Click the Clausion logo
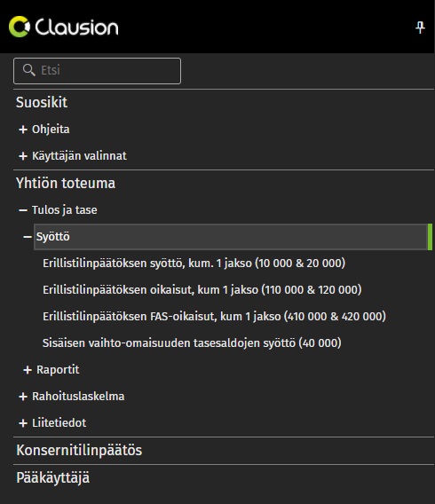This screenshot has width=435, height=504. (64, 27)
